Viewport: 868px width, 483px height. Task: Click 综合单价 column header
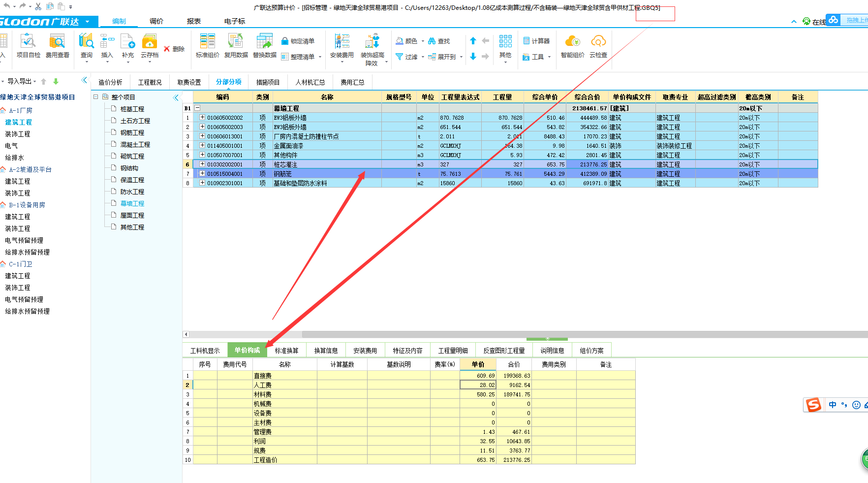pos(545,97)
